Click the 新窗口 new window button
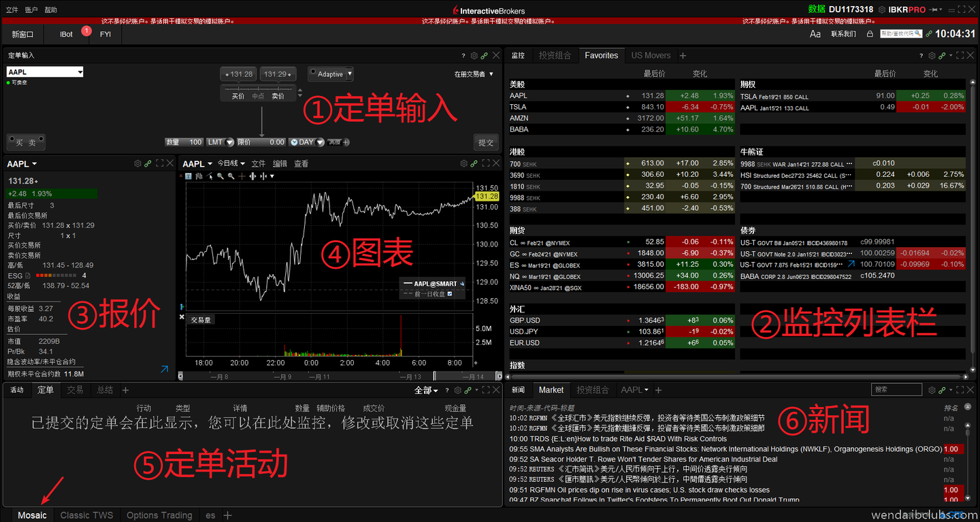980x522 pixels. click(22, 33)
